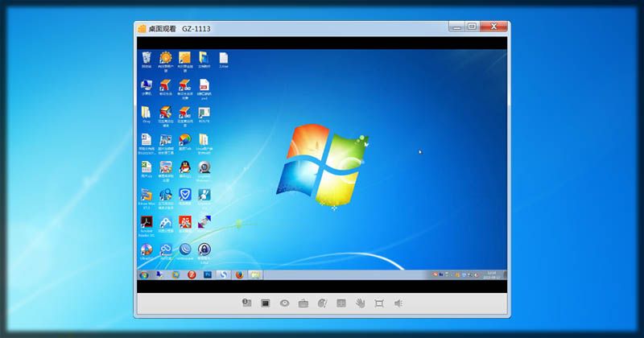Open the Computer icon on remote desktop
The height and width of the screenshot is (338, 644).
tap(147, 85)
